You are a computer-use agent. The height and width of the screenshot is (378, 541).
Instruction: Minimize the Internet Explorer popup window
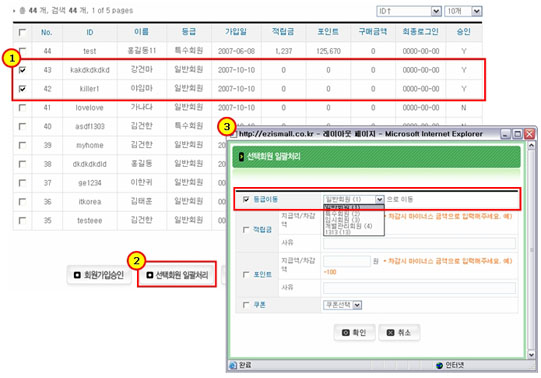(x=505, y=134)
